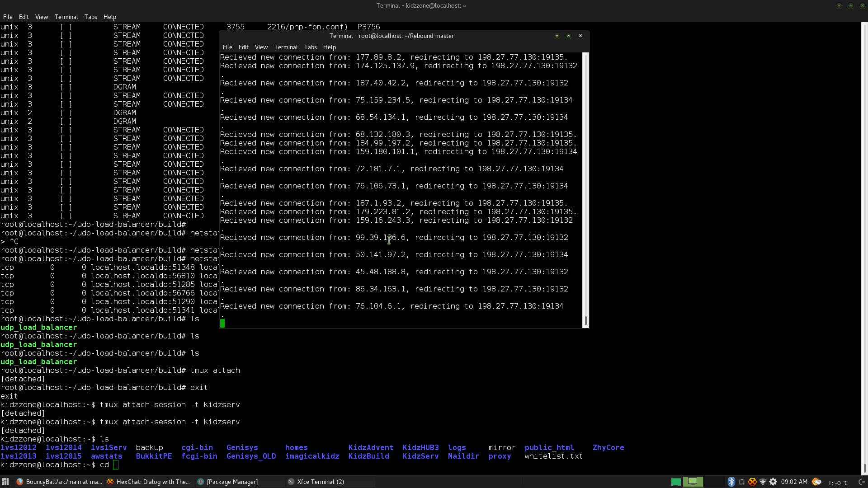
Task: Open Edit menu in kidzzone terminal
Action: (24, 17)
